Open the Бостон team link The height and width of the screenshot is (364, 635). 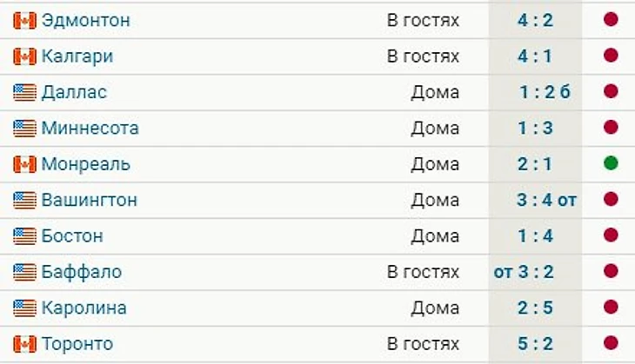[x=72, y=235]
